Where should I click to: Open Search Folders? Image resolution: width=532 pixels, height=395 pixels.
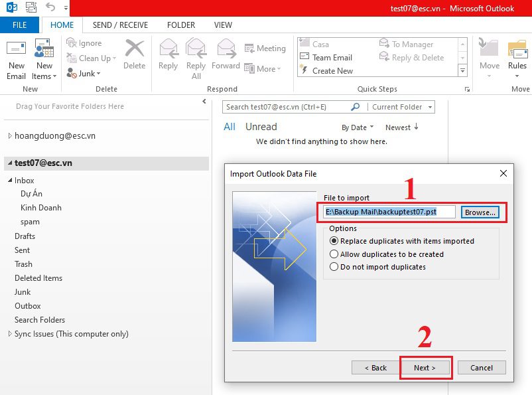coord(40,320)
